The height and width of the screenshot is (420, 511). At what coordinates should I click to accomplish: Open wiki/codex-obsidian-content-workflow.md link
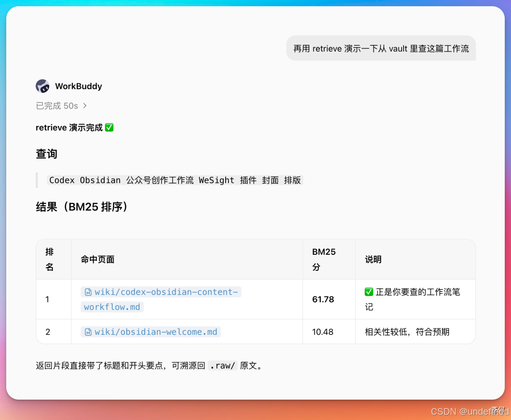pyautogui.click(x=161, y=299)
